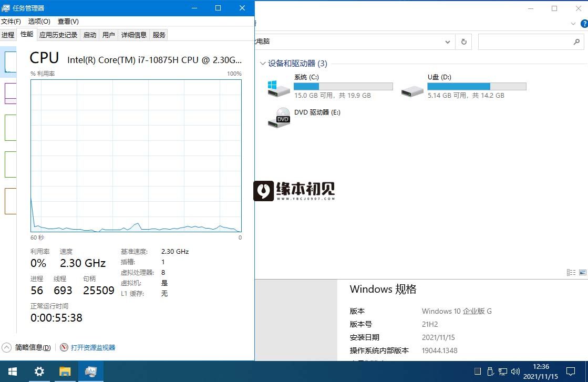Click 打开资源监视器 link
Screen dimensions: 588x382
(93, 347)
